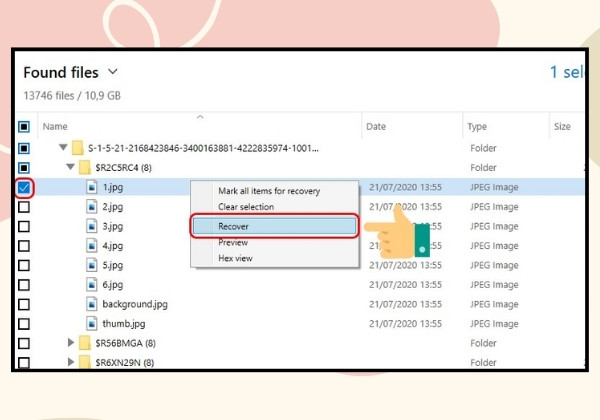The width and height of the screenshot is (600, 420).
Task: Check the $R56BMGA folder checkbox
Action: [24, 343]
